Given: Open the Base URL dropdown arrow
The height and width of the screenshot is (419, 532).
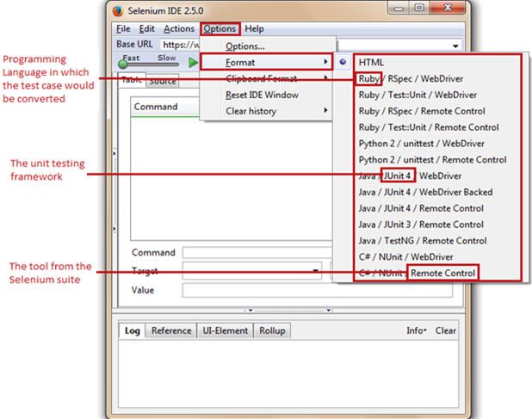Looking at the screenshot, I should [455, 46].
